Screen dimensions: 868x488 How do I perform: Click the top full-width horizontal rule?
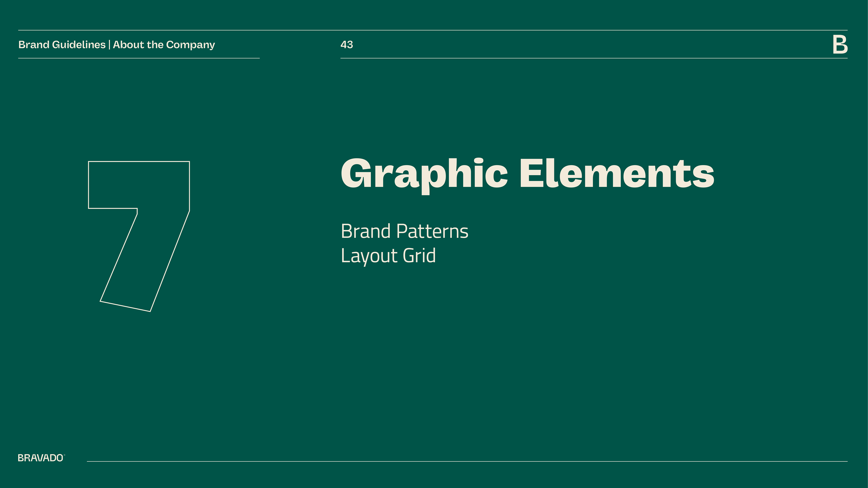pyautogui.click(x=433, y=30)
